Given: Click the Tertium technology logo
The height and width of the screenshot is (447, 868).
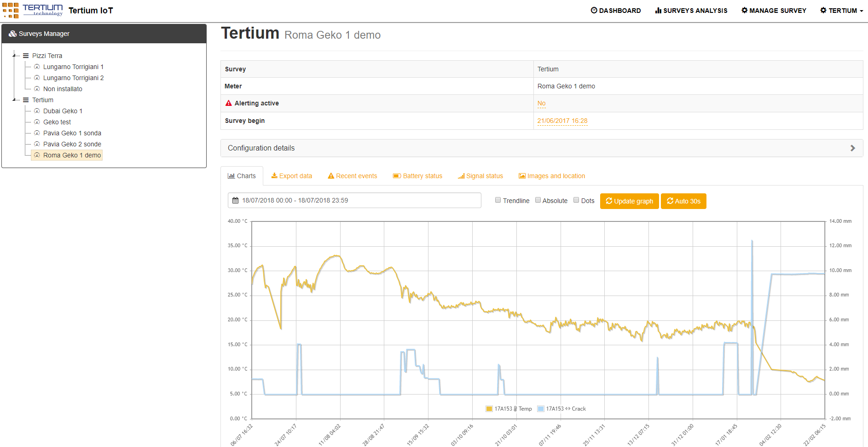Looking at the screenshot, I should coord(32,10).
